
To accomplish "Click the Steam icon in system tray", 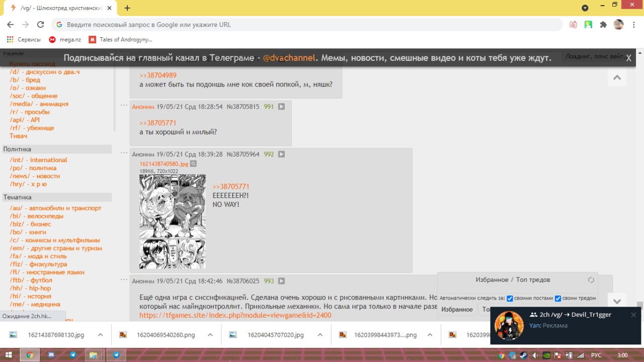I will (x=523, y=355).
